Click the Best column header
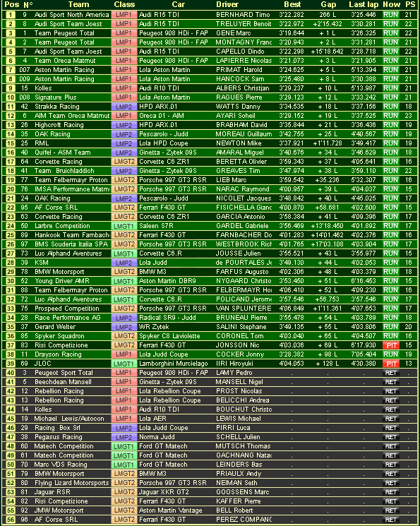 (292, 4)
